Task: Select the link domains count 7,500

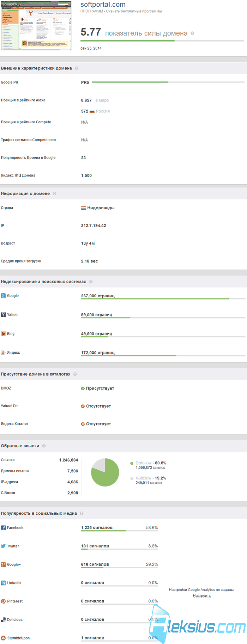Action: pyautogui.click(x=73, y=471)
